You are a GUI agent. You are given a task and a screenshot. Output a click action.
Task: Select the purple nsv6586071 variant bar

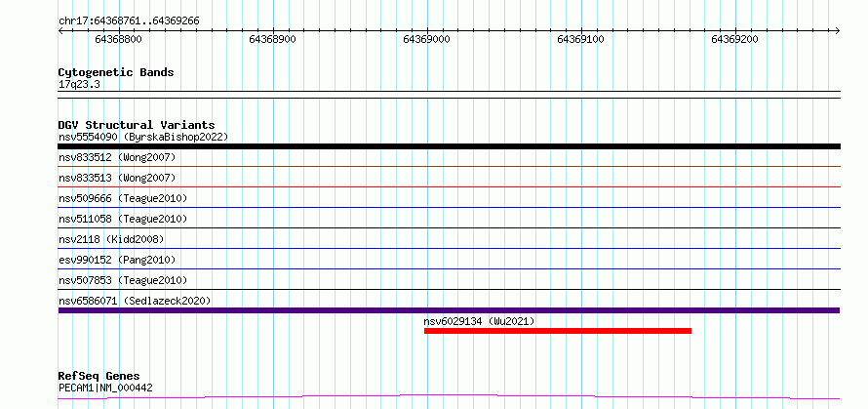click(449, 310)
